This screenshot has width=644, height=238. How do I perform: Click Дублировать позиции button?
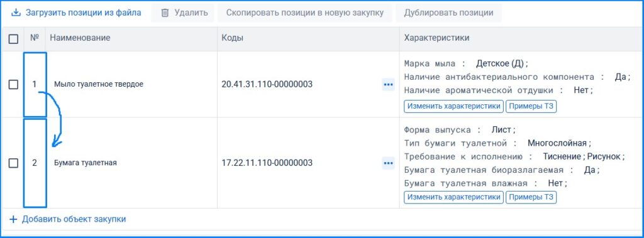[448, 13]
